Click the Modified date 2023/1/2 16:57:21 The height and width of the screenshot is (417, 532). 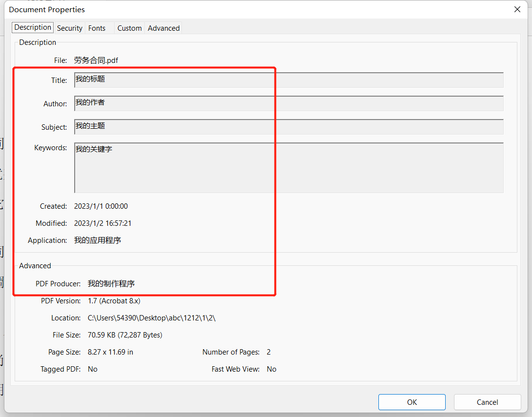point(103,223)
